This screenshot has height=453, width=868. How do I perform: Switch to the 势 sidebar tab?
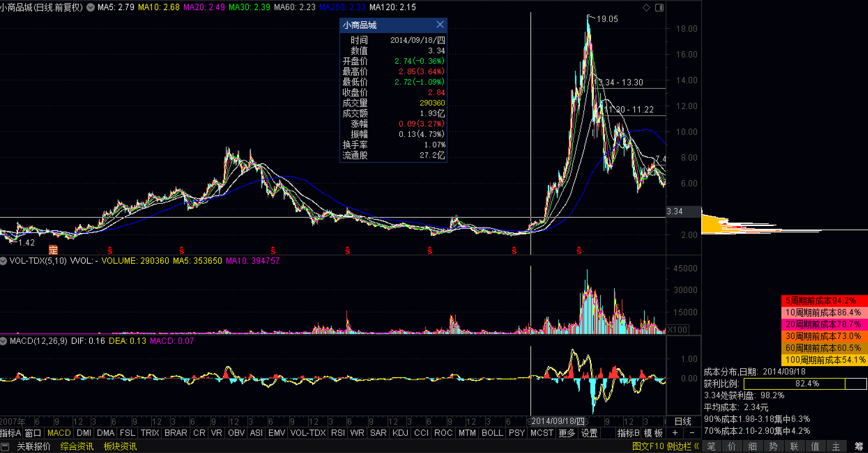coord(774,446)
